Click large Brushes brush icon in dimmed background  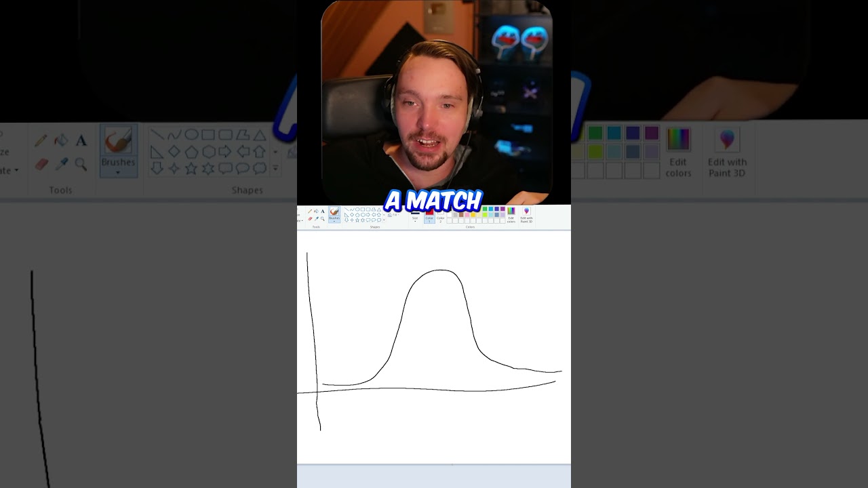118,140
